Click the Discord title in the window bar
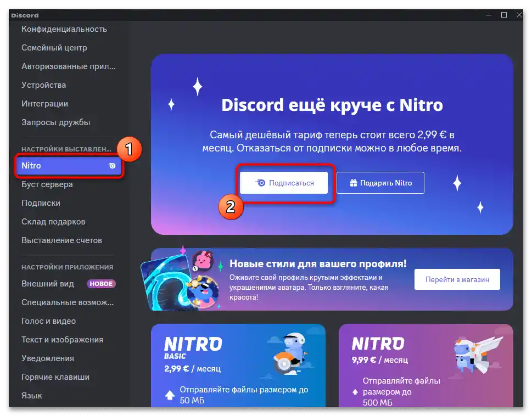 [25, 15]
